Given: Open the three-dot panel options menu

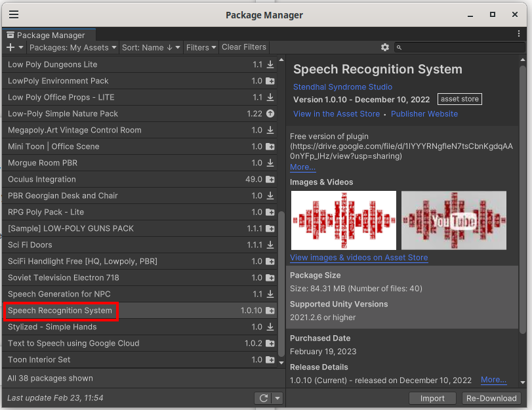Looking at the screenshot, I should click(x=519, y=34).
